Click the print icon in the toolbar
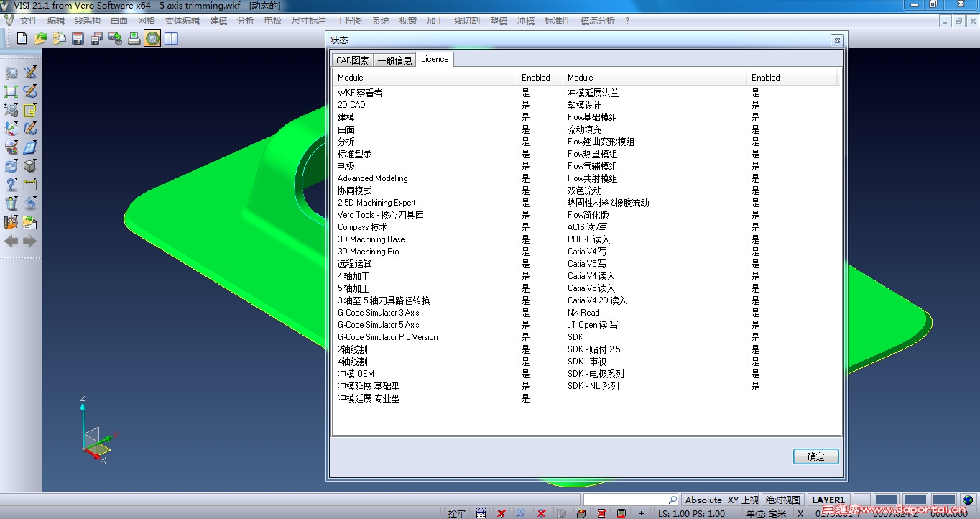Viewport: 980px width, 519px height. [x=134, y=38]
